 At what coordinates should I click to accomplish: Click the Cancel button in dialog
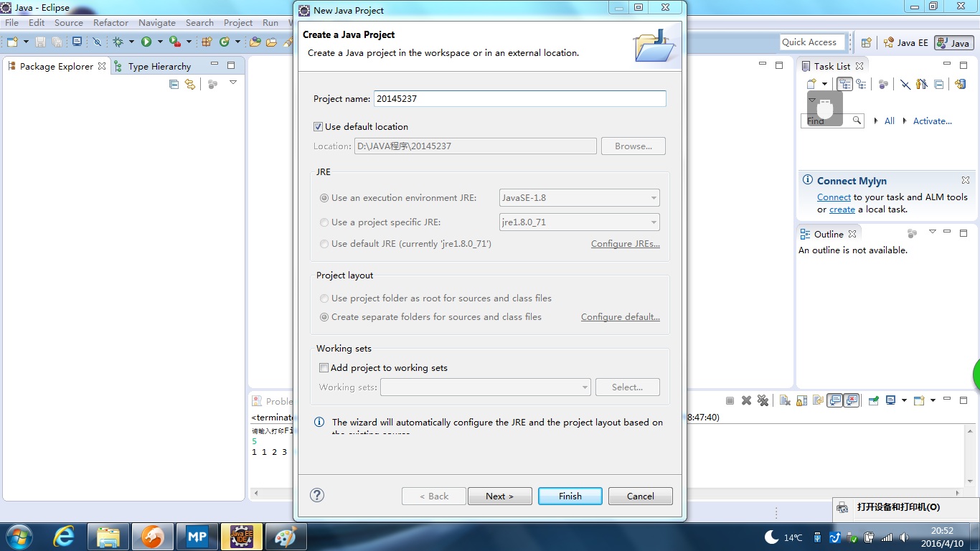[641, 496]
